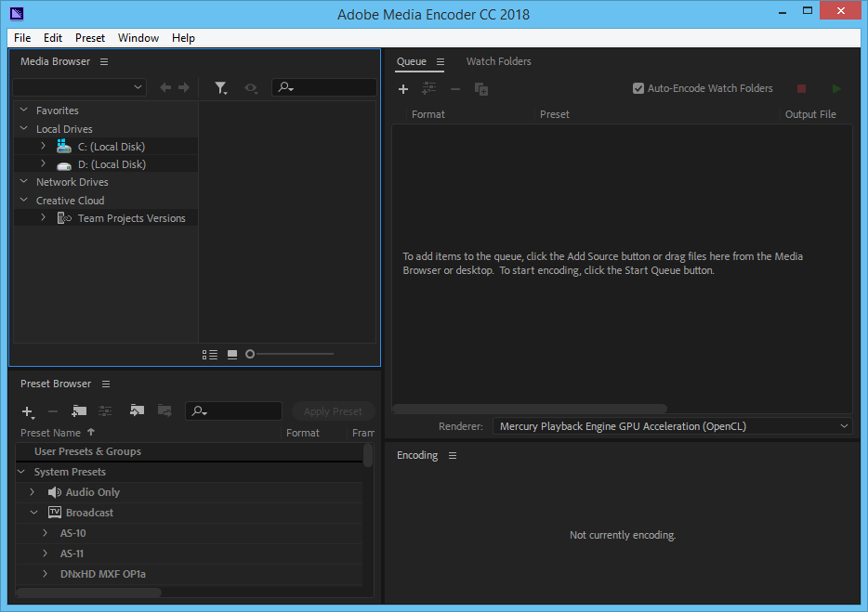
Task: Open the Queue panel menu icon
Action: pos(441,62)
